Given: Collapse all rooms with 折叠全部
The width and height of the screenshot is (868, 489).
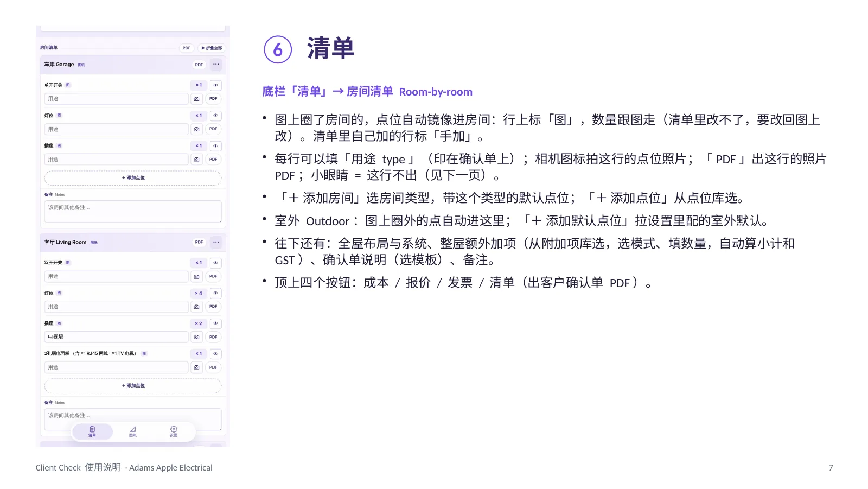Looking at the screenshot, I should coord(212,48).
